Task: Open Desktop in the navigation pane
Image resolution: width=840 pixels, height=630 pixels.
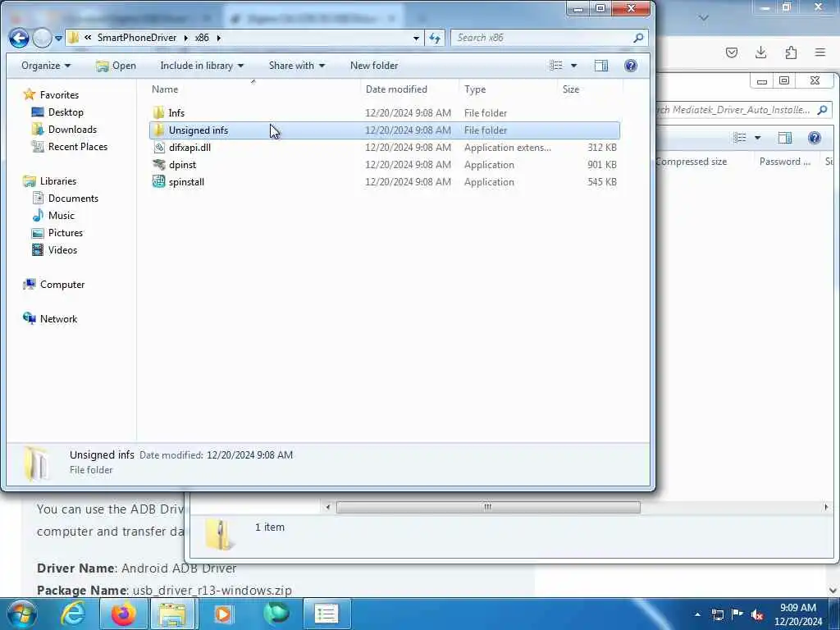Action: pyautogui.click(x=66, y=112)
